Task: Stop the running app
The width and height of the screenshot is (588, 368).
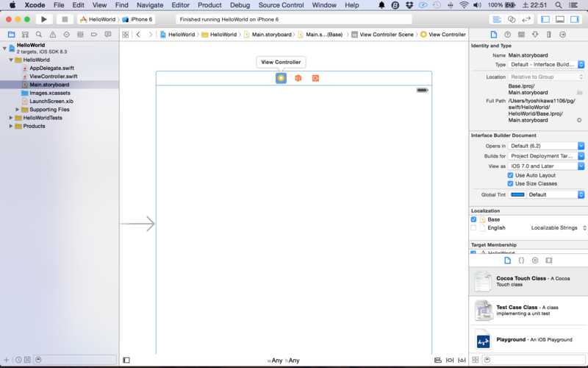Action: pos(65,19)
